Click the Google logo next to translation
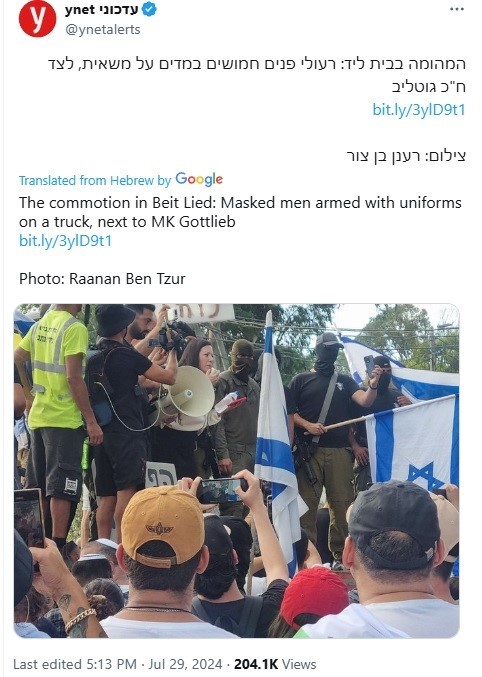This screenshot has width=482, height=677. [199, 179]
